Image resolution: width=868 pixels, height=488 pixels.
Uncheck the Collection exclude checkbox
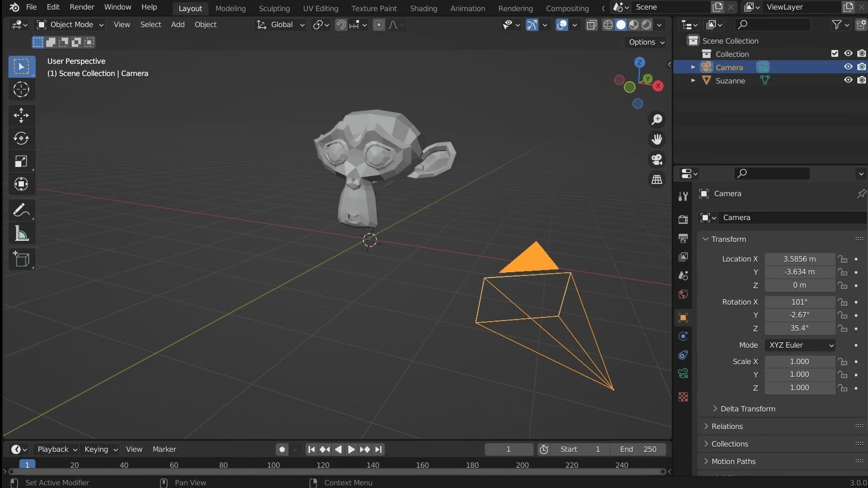(x=834, y=54)
